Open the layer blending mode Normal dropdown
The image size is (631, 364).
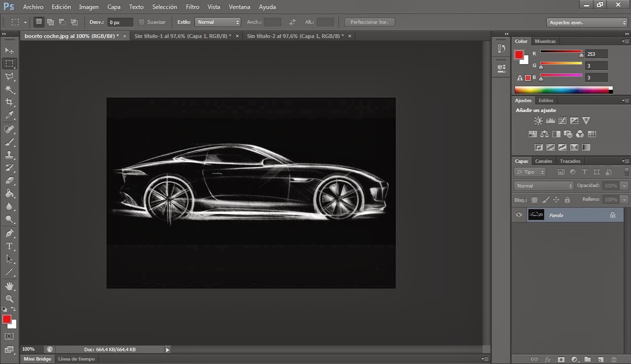pos(544,186)
